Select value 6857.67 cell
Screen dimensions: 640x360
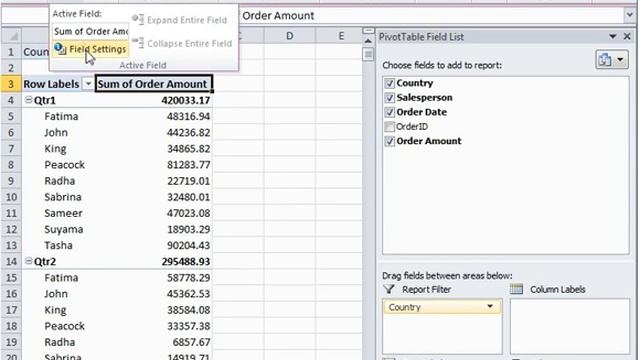click(153, 342)
